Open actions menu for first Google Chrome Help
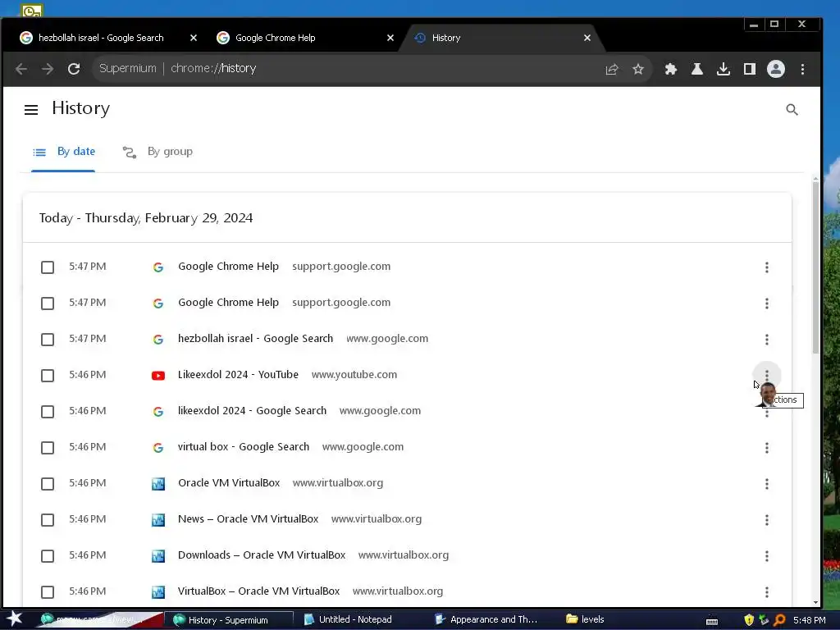 (767, 267)
